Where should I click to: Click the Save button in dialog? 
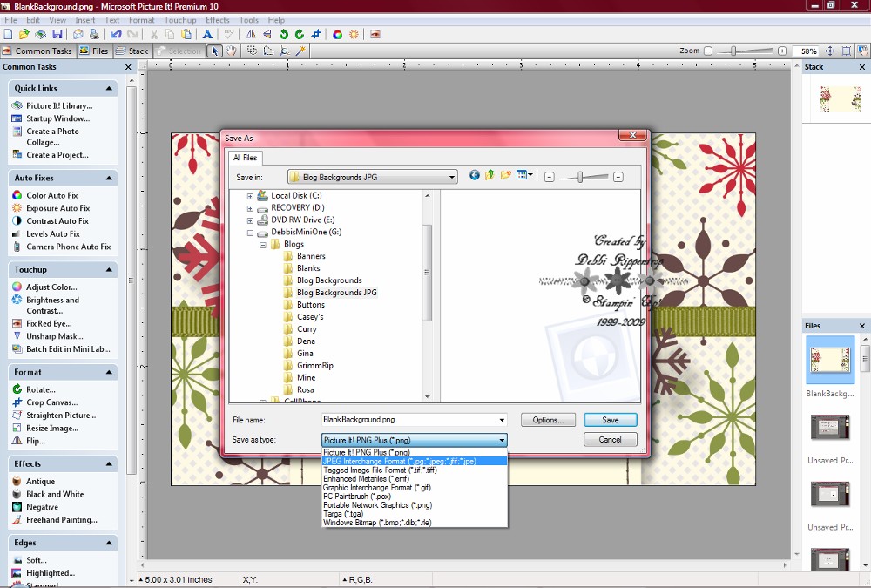610,420
